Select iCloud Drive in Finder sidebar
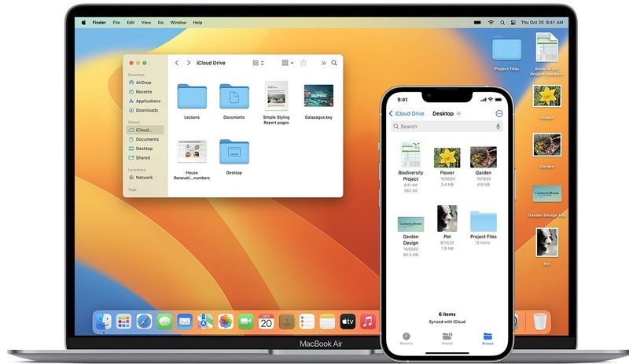Image resolution: width=629 pixels, height=364 pixels. 145,130
